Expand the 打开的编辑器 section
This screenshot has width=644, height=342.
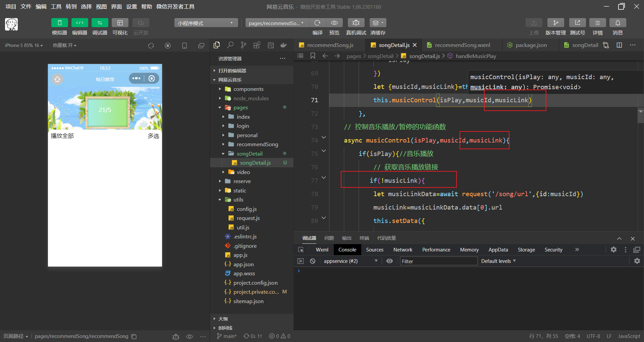tap(252, 70)
